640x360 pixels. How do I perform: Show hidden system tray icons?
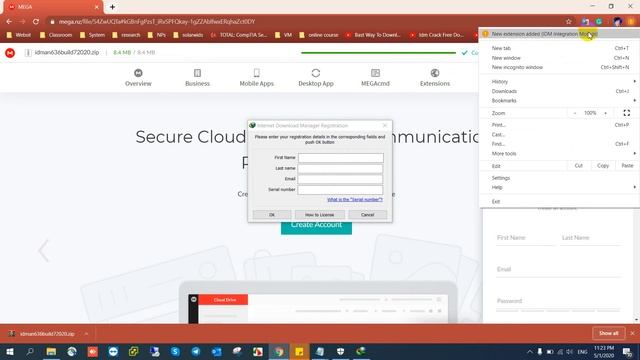529,351
